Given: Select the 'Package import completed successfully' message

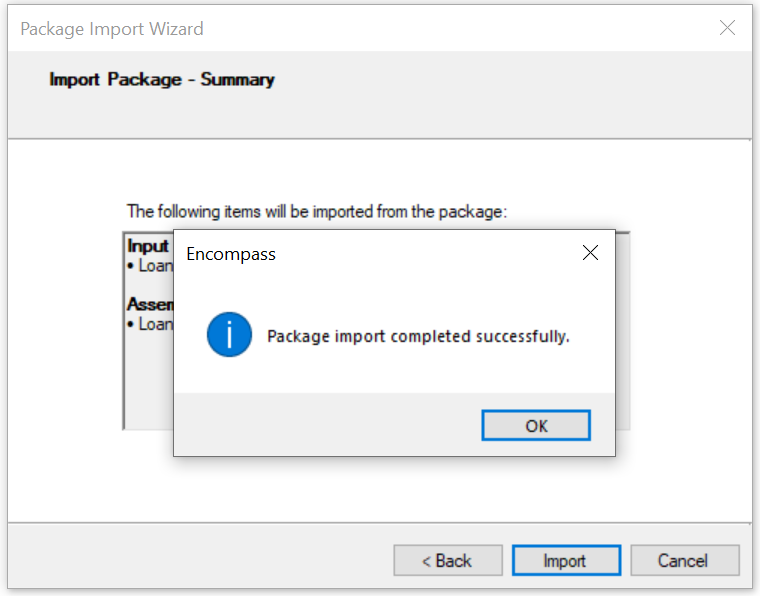Looking at the screenshot, I should (x=418, y=336).
